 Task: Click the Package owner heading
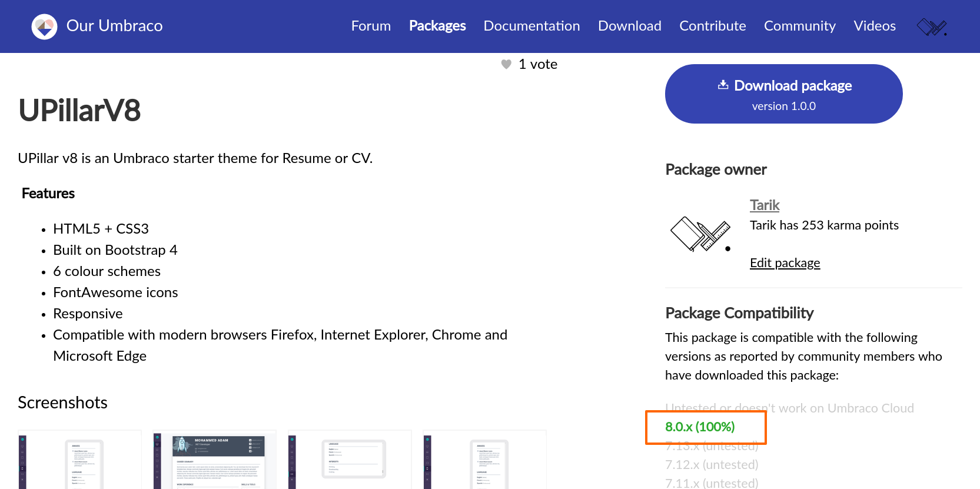coord(716,169)
